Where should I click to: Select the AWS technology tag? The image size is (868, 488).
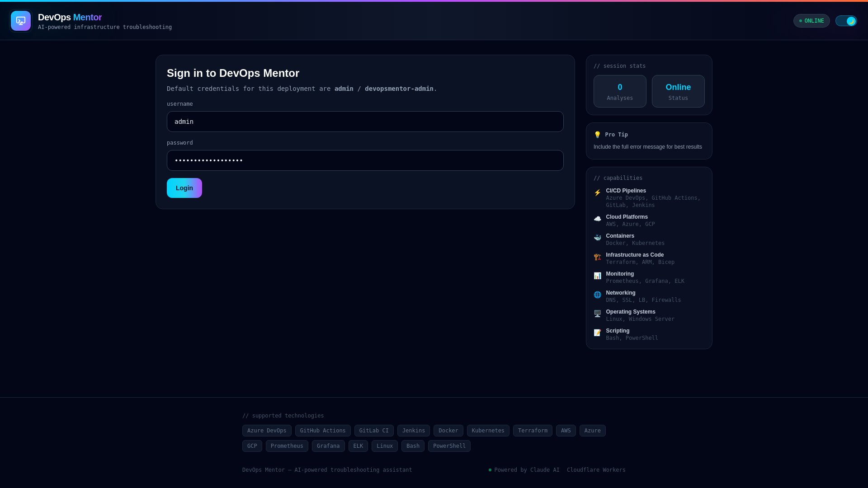pos(566,431)
